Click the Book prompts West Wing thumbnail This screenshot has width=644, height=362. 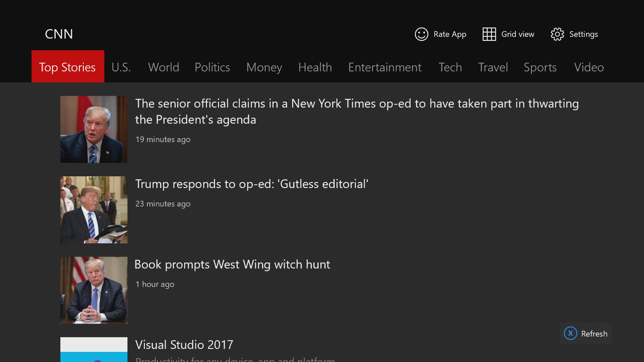click(94, 290)
